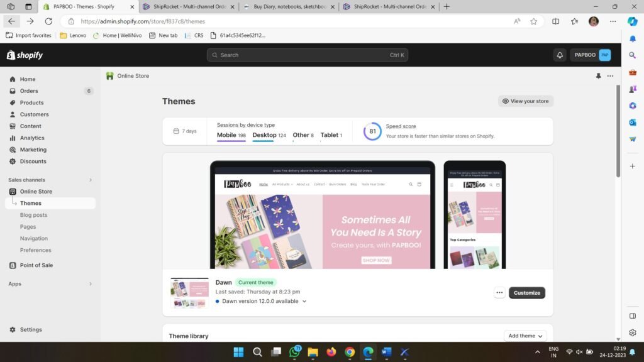Click View your store button
This screenshot has width=644, height=362.
[525, 101]
